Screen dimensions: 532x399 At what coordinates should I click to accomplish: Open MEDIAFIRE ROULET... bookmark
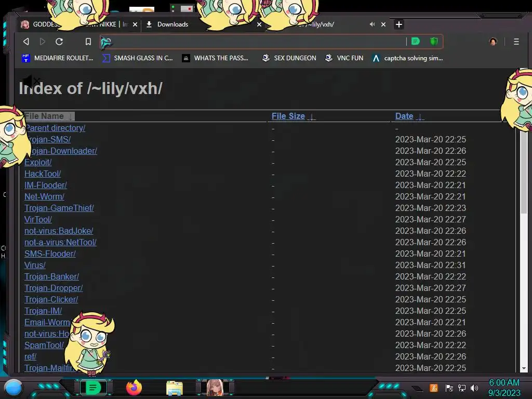[x=57, y=58]
